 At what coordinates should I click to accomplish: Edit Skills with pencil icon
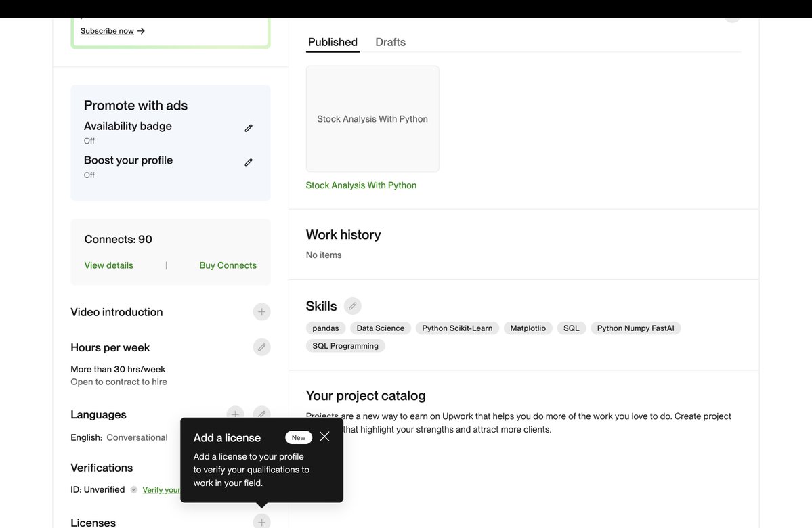point(353,306)
